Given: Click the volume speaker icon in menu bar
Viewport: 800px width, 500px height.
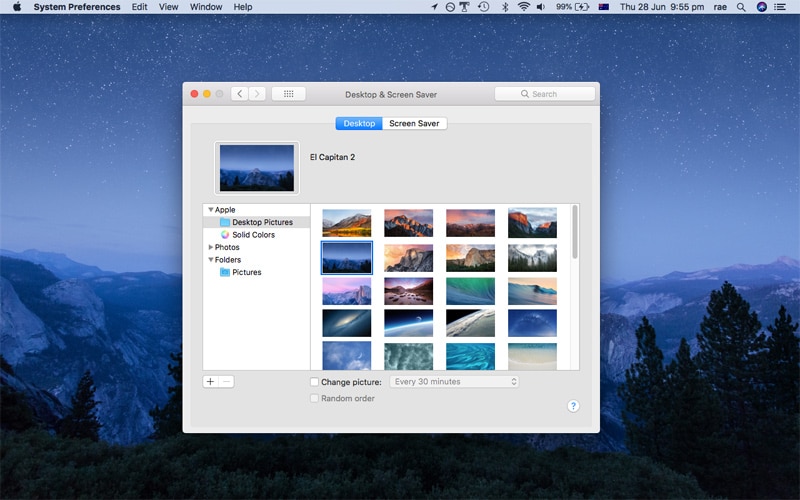Looking at the screenshot, I should (x=541, y=7).
